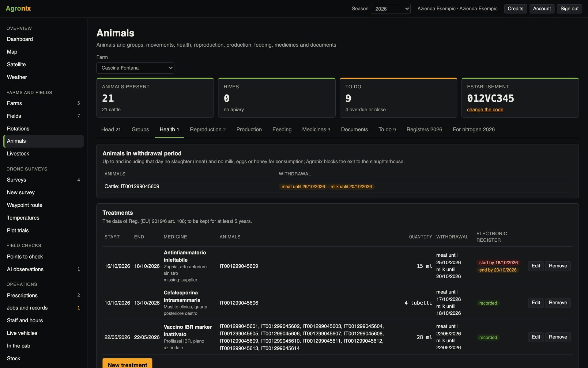Remove the Vaccino IBR marker treatment

coord(558,337)
